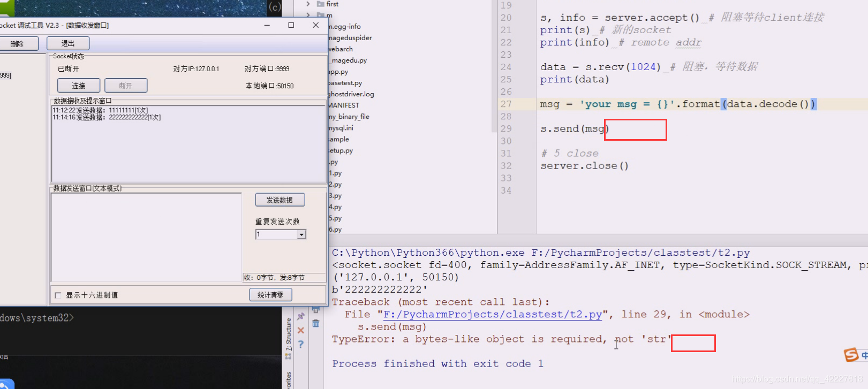The height and width of the screenshot is (389, 868).
Task: Click the red X close icon in Run panel
Action: [x=301, y=330]
